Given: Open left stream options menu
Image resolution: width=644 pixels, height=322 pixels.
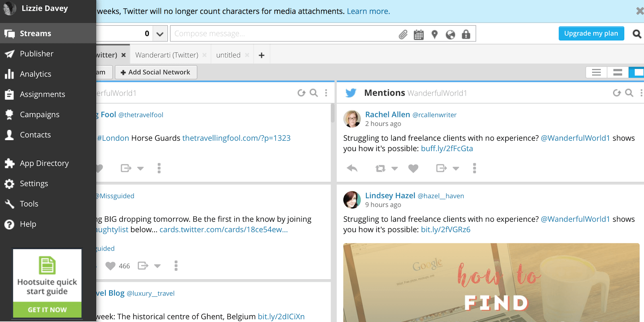Looking at the screenshot, I should click(x=326, y=93).
